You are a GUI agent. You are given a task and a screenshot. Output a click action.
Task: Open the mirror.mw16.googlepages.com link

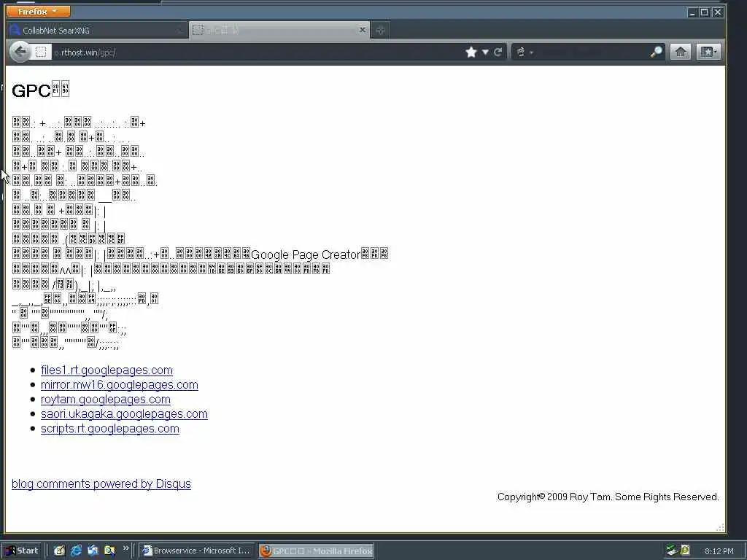120,385
